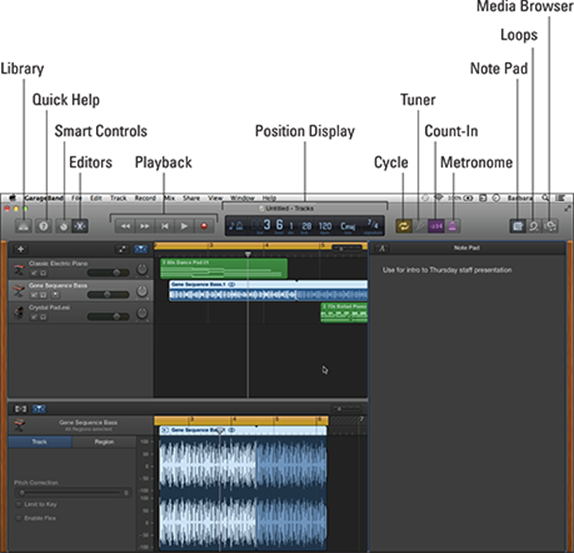
Task: Toggle Cycle mode on or off
Action: click(404, 226)
